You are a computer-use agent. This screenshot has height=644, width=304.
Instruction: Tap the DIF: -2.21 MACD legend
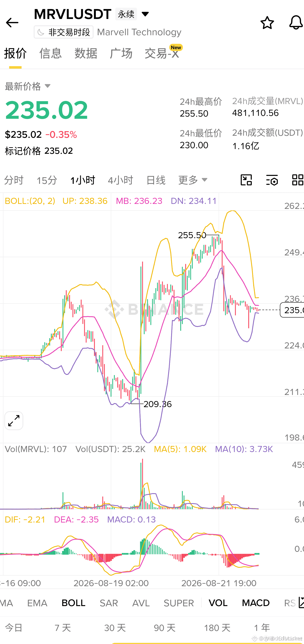(25, 520)
